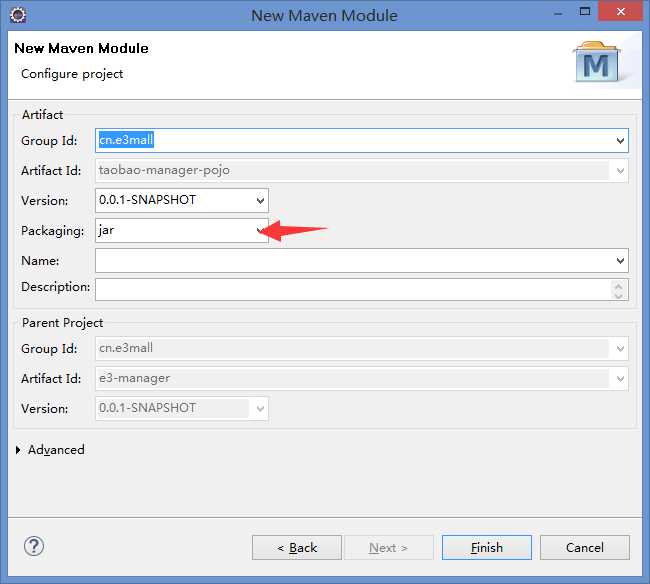650x584 pixels.
Task: Click the taobao-manager-pojo Artifact Id text
Action: coord(164,170)
